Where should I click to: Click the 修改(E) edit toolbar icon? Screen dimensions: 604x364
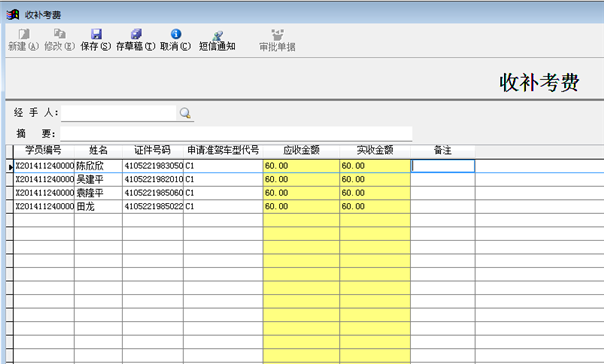59,34
